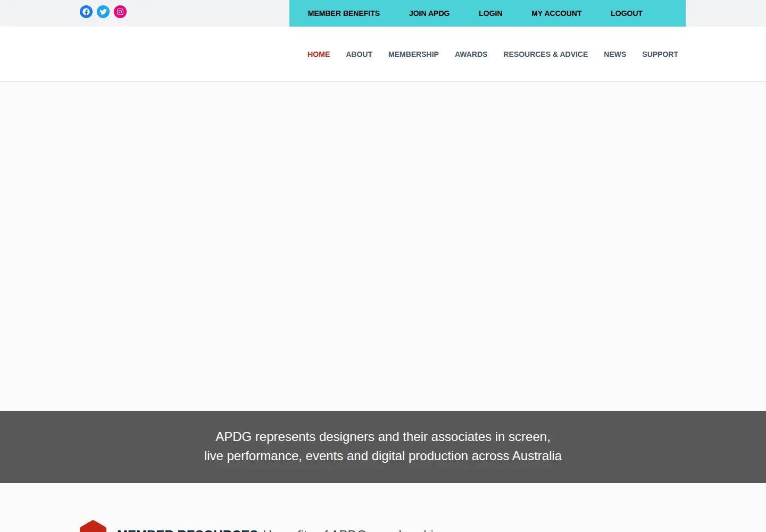Viewport: 766px width, 532px height.
Task: Go to the Support page
Action: (660, 54)
